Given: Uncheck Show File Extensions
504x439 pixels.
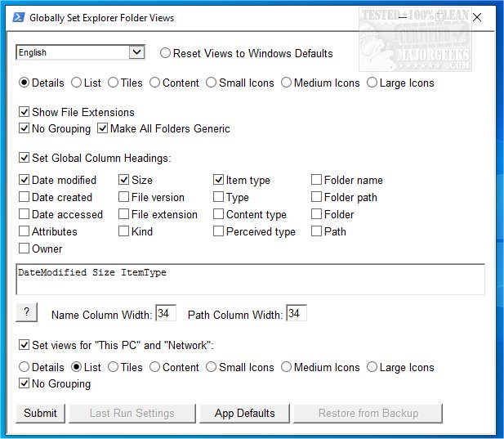Looking at the screenshot, I should pos(25,112).
